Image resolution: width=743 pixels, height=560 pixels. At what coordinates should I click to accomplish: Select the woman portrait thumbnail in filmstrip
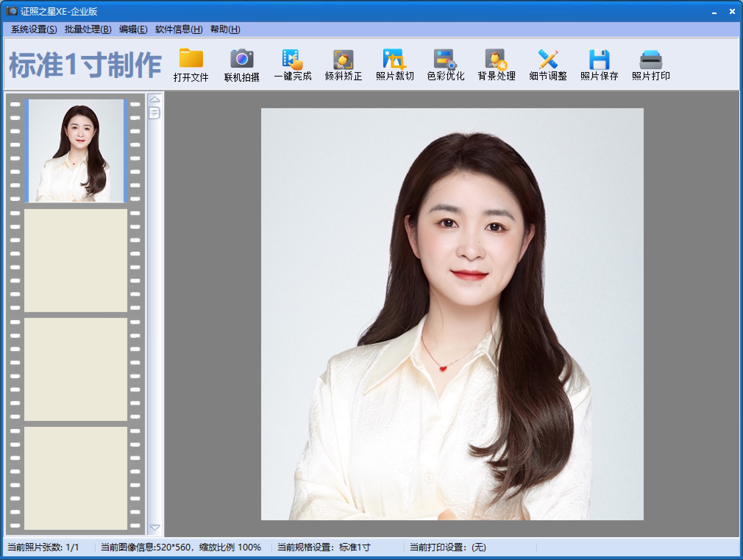[x=76, y=150]
